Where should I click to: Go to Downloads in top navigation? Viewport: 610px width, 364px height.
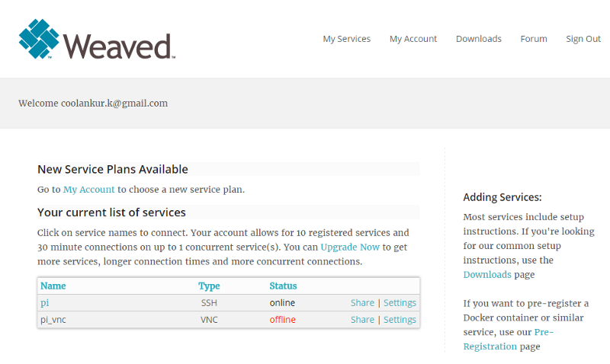[479, 39]
